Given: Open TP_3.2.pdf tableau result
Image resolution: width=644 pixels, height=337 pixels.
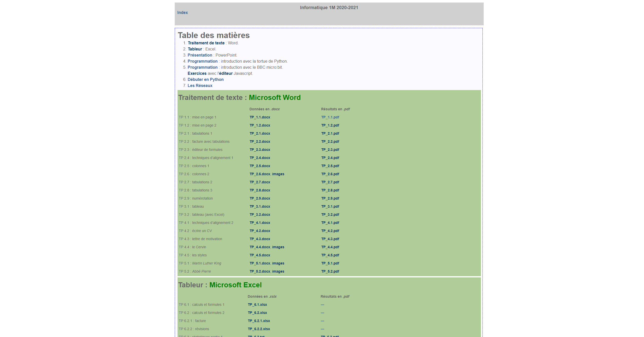Looking at the screenshot, I should point(330,215).
